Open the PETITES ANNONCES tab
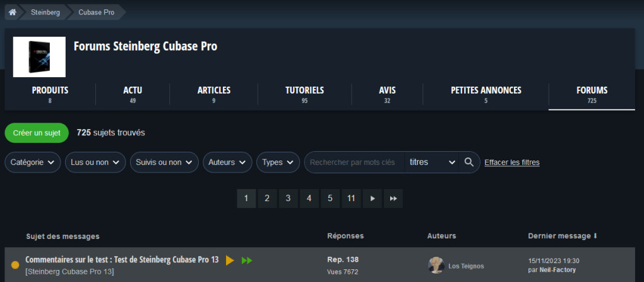This screenshot has height=282, width=644. pyautogui.click(x=486, y=95)
